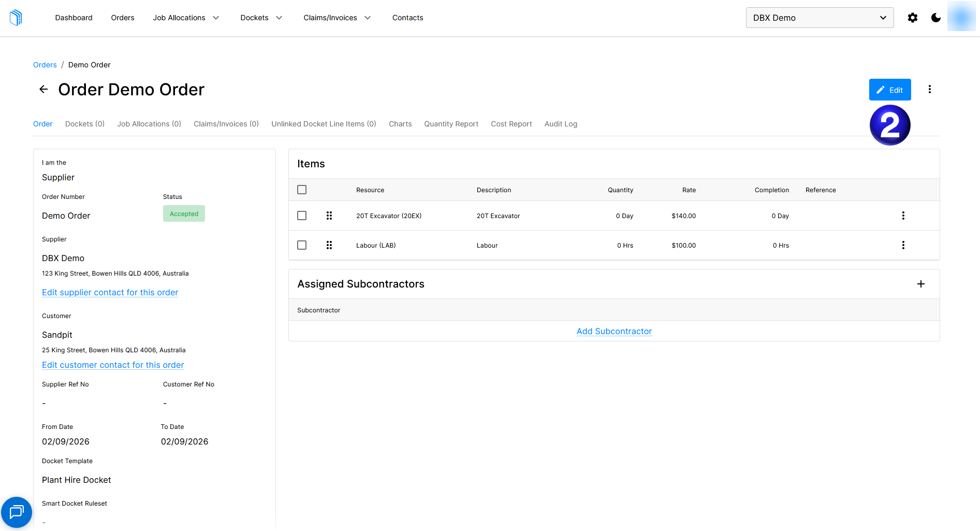Click the plus icon in Assigned Subcontractors
980x531 pixels.
[921, 284]
